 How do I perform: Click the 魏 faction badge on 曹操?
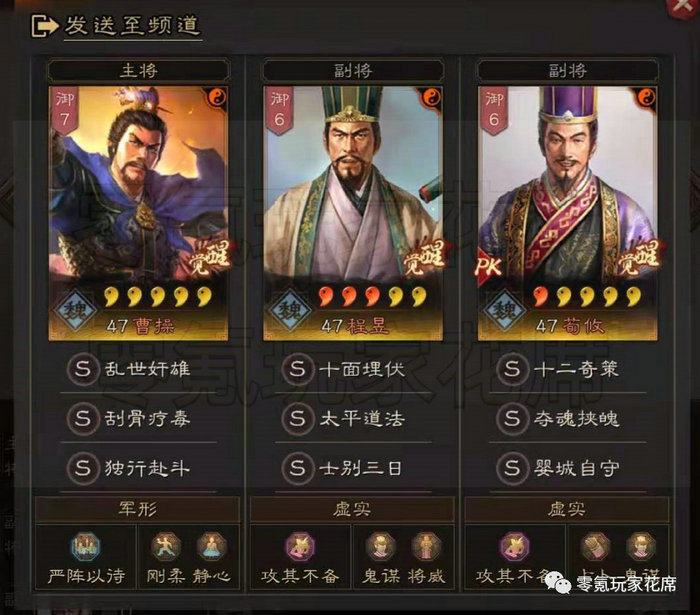(x=75, y=309)
